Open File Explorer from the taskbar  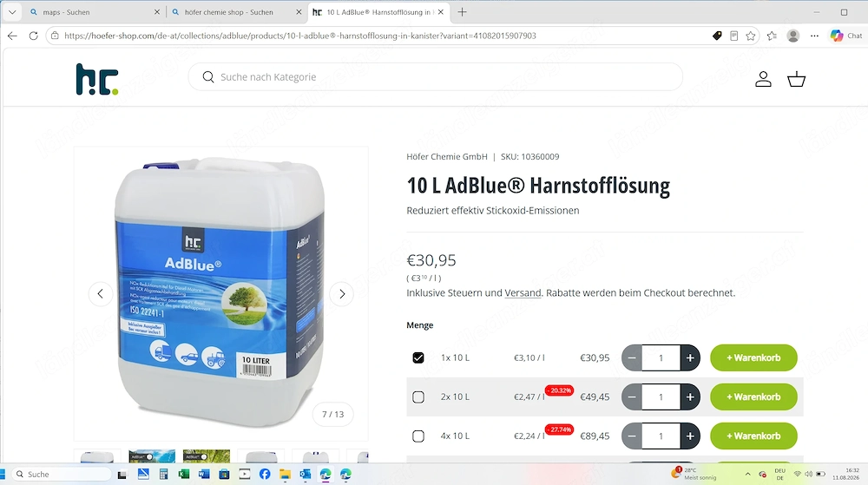[285, 474]
